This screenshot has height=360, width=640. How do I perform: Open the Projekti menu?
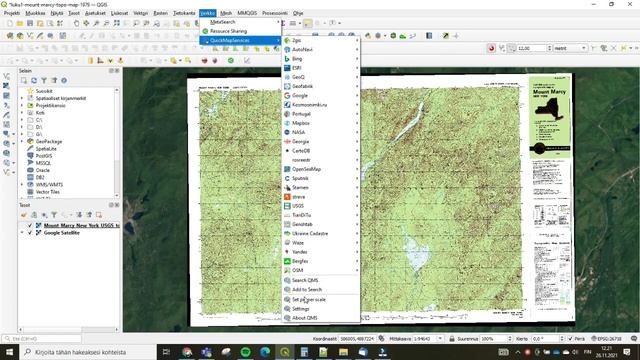[12, 13]
